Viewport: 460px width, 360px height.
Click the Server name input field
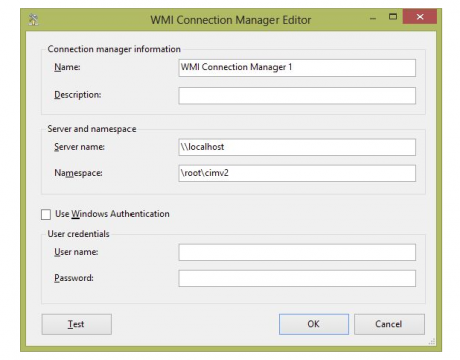coord(297,147)
